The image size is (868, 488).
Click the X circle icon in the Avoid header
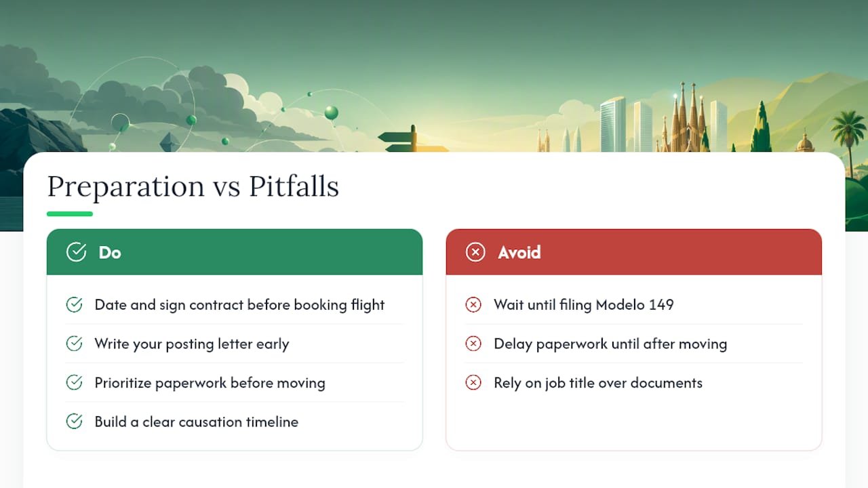tap(475, 252)
